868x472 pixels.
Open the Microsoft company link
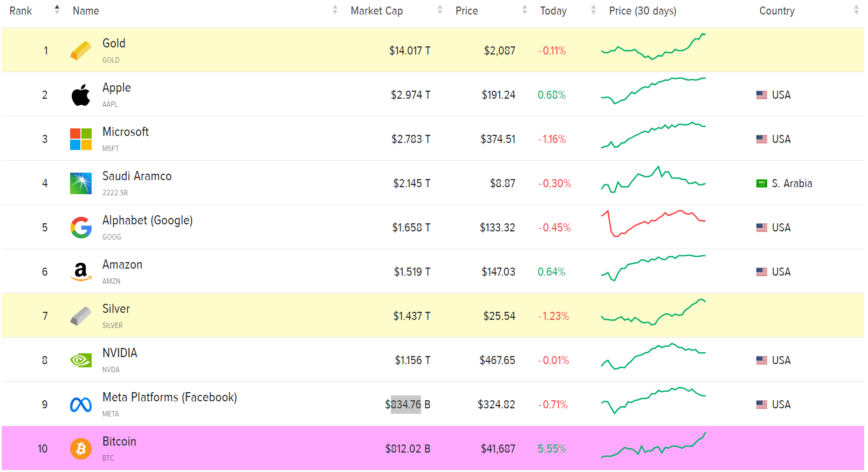[126, 132]
